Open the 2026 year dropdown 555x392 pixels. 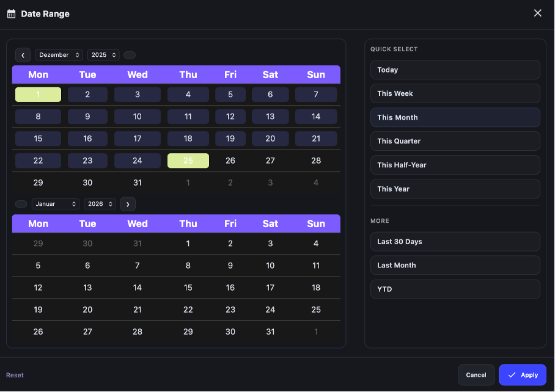coord(100,205)
